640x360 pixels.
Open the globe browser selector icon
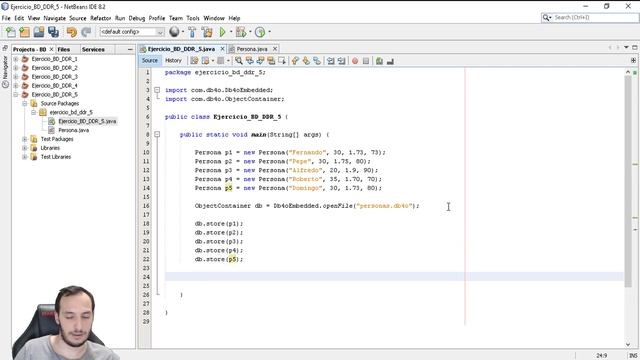point(174,32)
